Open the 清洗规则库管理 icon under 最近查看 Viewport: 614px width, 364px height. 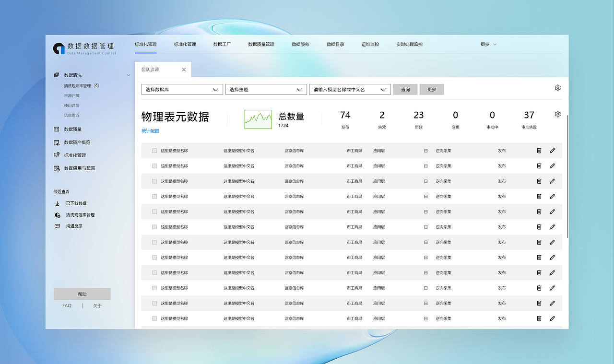pos(57,214)
